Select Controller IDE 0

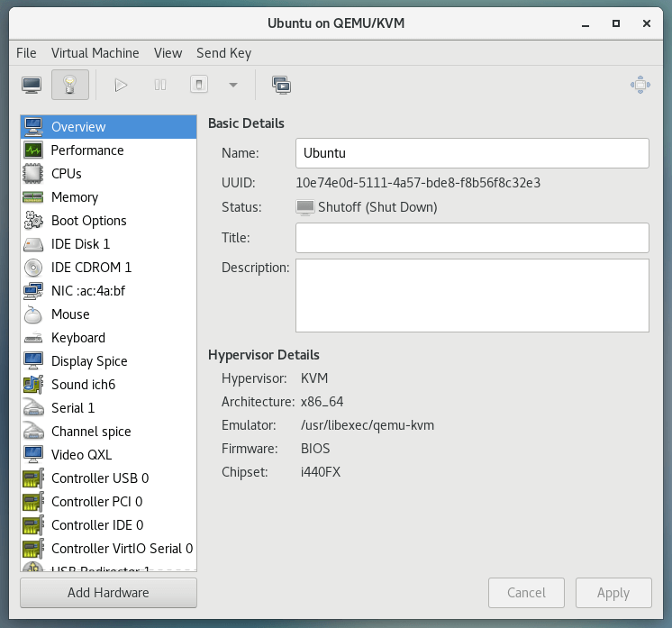[108, 525]
